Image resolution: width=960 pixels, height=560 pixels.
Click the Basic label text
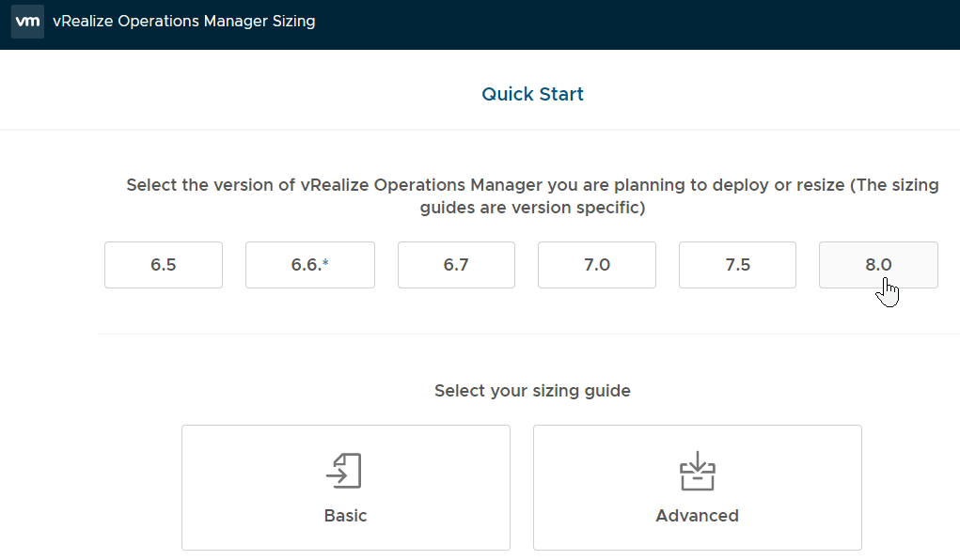click(345, 516)
